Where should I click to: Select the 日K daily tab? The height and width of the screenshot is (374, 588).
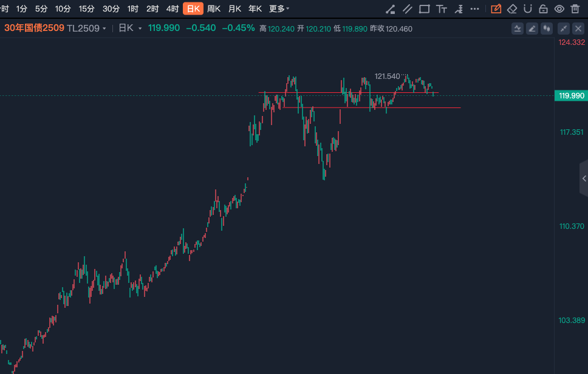(x=193, y=8)
